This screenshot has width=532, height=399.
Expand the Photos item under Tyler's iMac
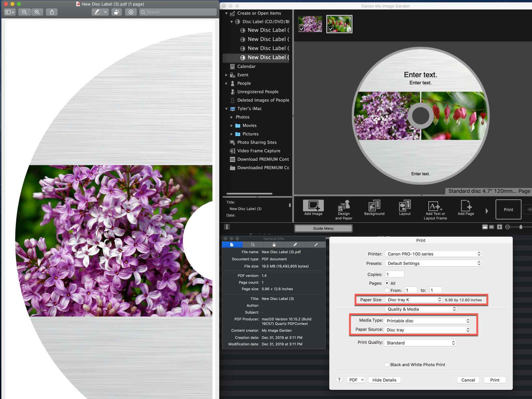(x=232, y=117)
